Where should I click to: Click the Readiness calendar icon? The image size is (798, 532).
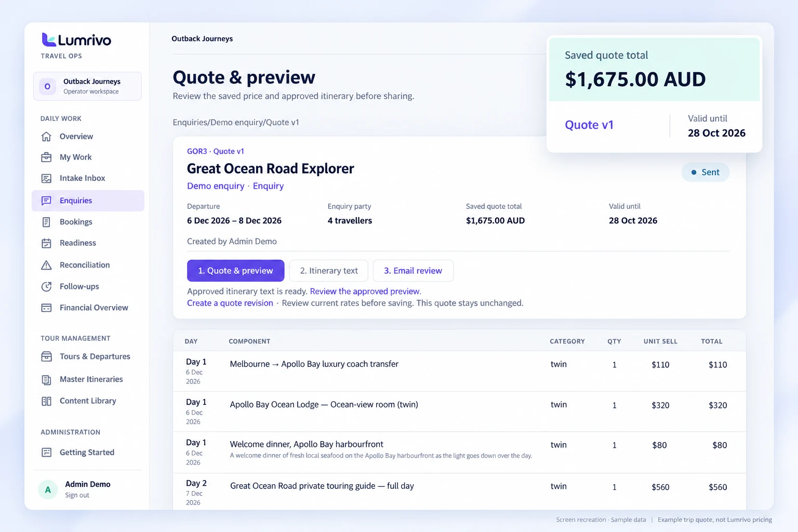46,243
